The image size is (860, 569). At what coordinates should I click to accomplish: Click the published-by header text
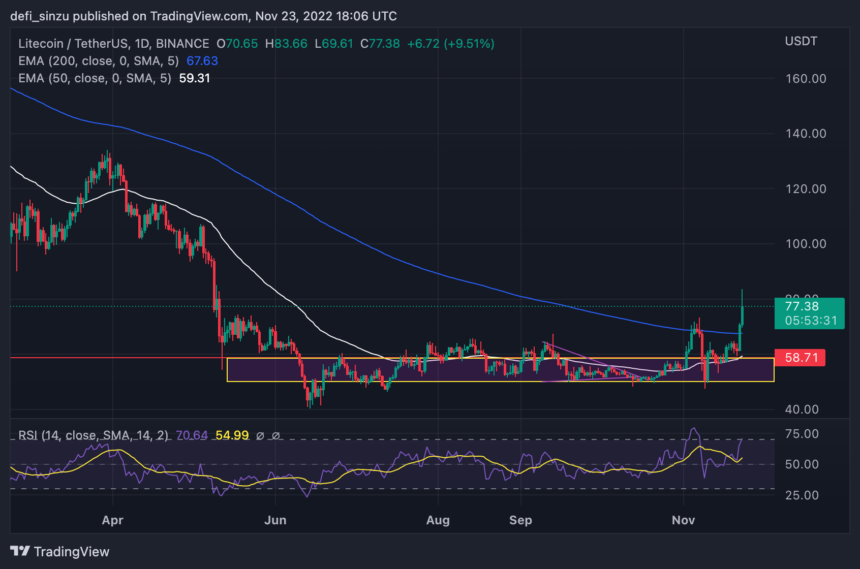(x=202, y=14)
